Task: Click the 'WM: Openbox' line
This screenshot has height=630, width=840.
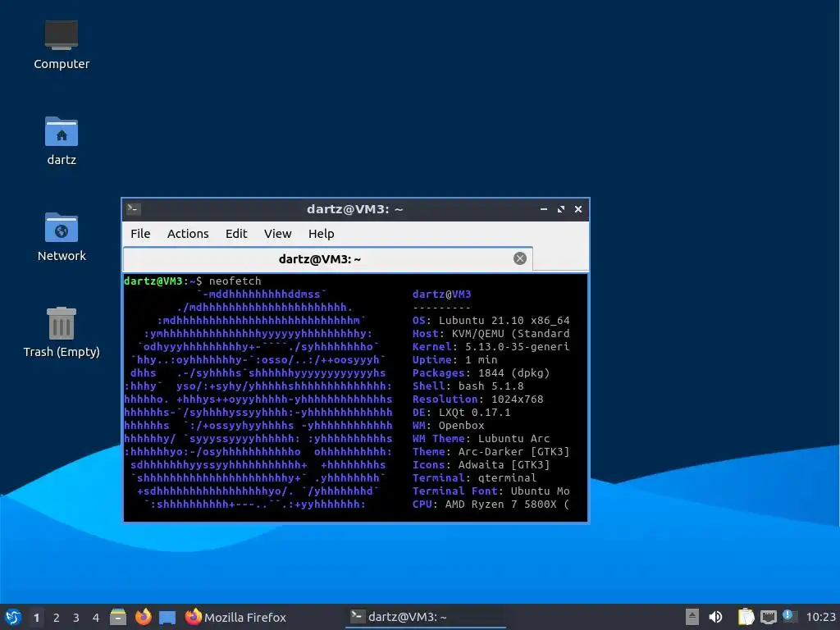Action: pyautogui.click(x=449, y=426)
